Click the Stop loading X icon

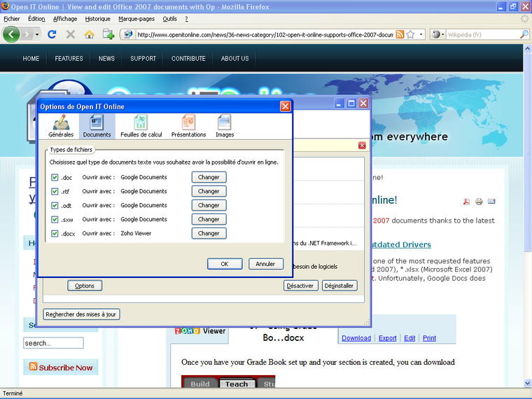pyautogui.click(x=71, y=34)
